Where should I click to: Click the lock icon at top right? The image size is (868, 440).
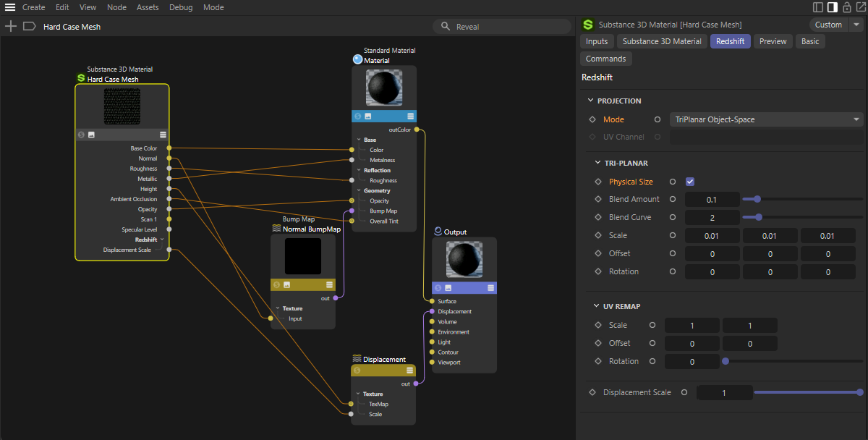pos(846,7)
